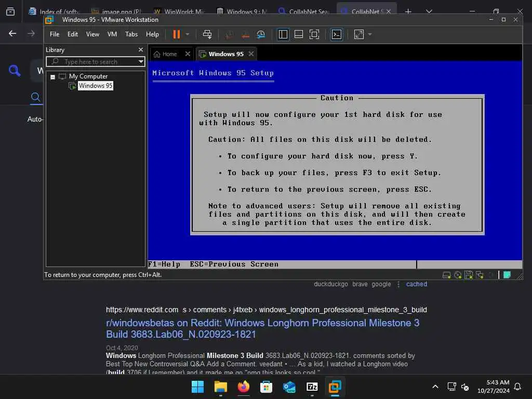
Task: Open the Help menu
Action: 152,34
